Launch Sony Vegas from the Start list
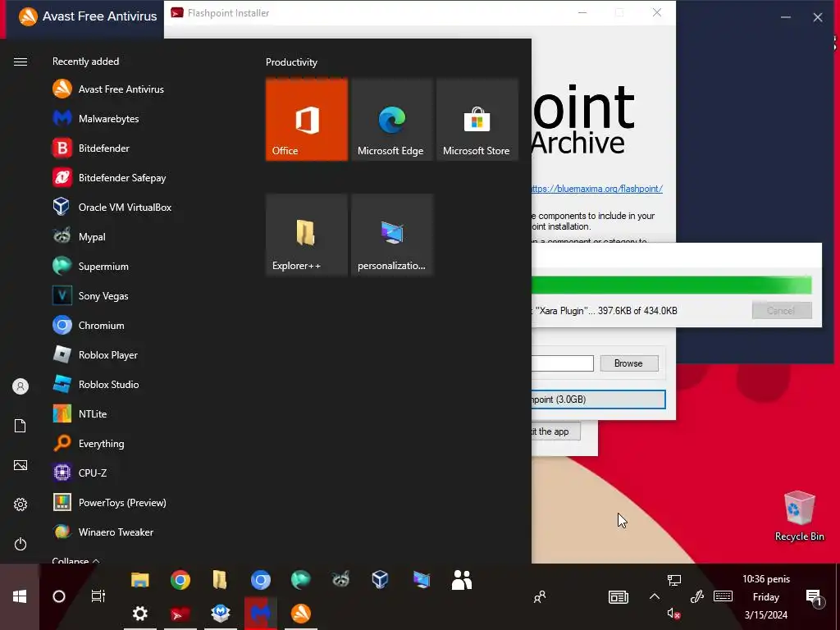This screenshot has width=840, height=630. 91,295
